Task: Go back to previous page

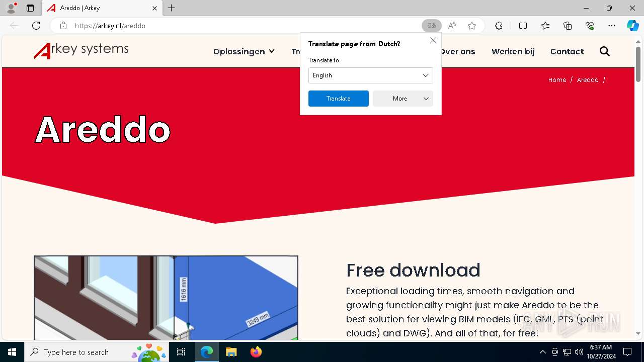Action: coord(14,26)
